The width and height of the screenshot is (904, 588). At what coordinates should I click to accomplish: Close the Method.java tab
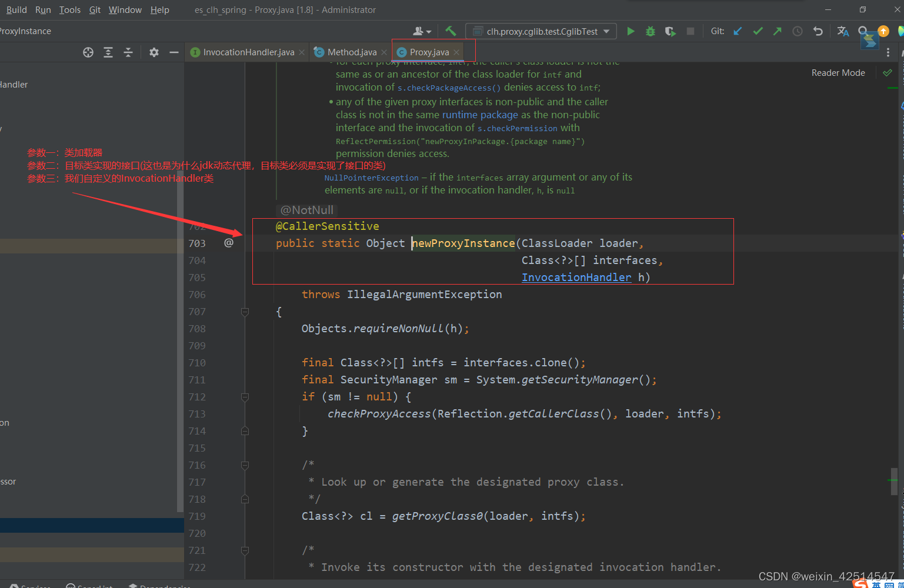(384, 52)
